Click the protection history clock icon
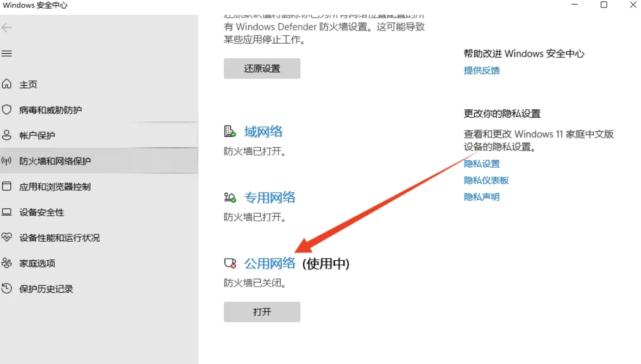 [x=6, y=289]
